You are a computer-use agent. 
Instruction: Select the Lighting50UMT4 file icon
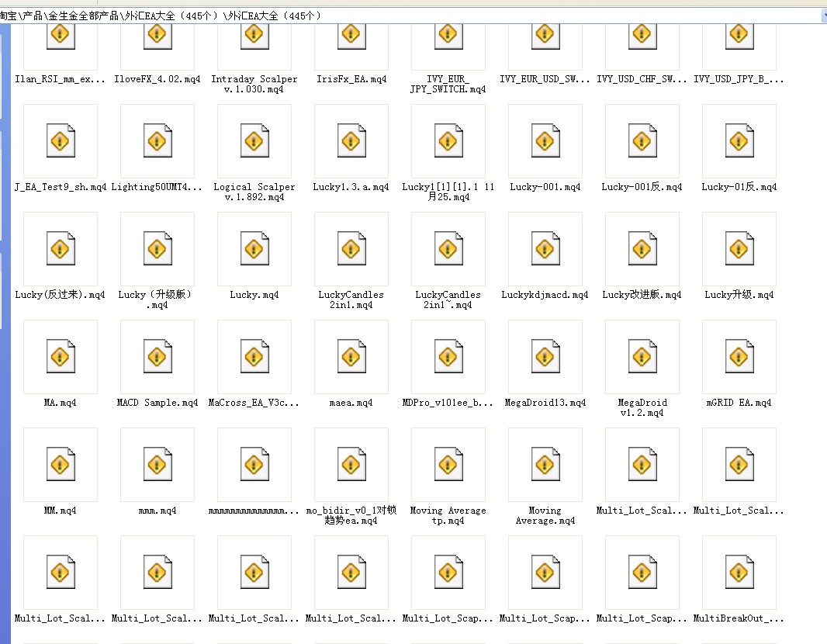pos(157,140)
